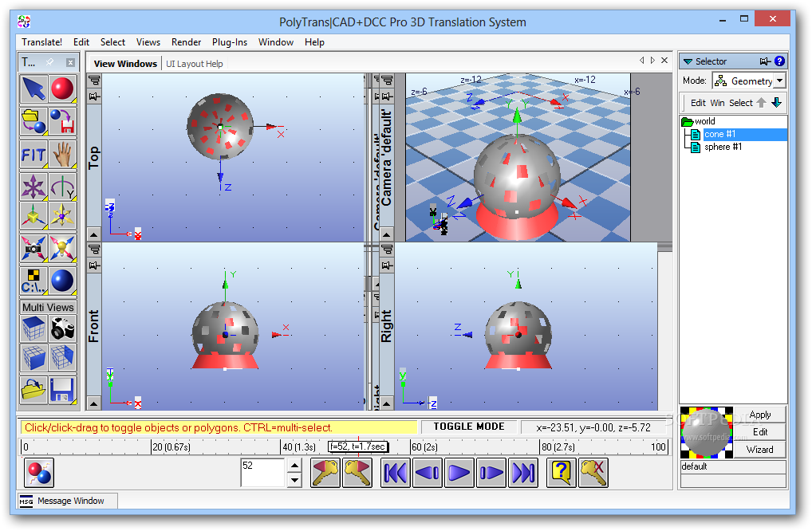Click the Wizard button

pyautogui.click(x=759, y=449)
